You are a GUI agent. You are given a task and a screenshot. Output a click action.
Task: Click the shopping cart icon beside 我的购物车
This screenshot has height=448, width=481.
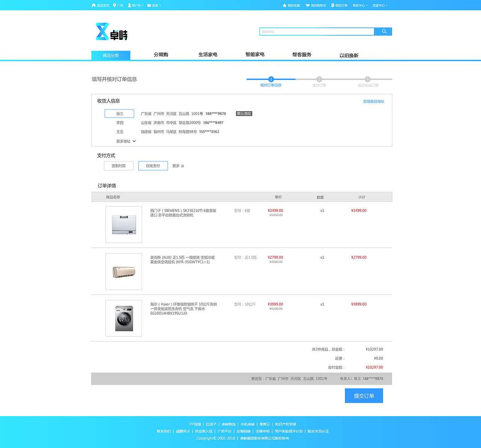pyautogui.click(x=307, y=5)
